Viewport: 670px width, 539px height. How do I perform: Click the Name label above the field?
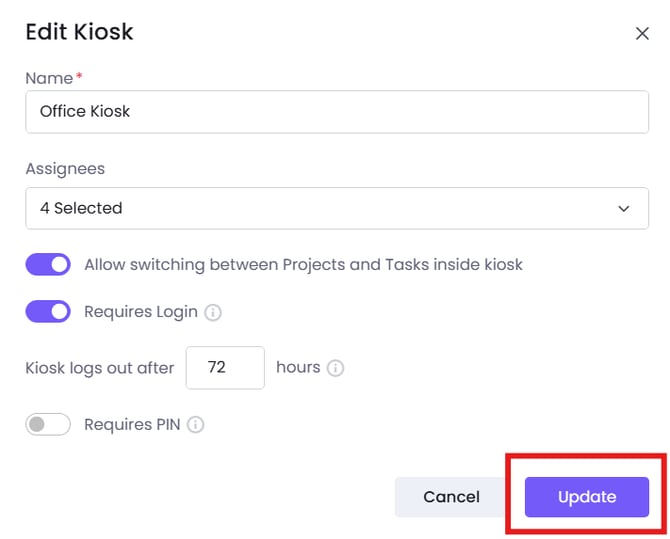(49, 78)
